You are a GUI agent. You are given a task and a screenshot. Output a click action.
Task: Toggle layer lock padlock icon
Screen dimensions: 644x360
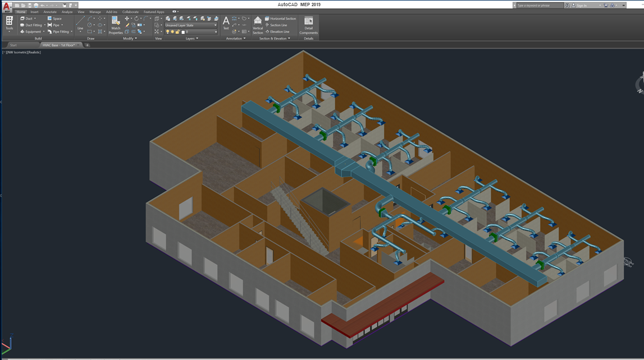[x=177, y=32]
